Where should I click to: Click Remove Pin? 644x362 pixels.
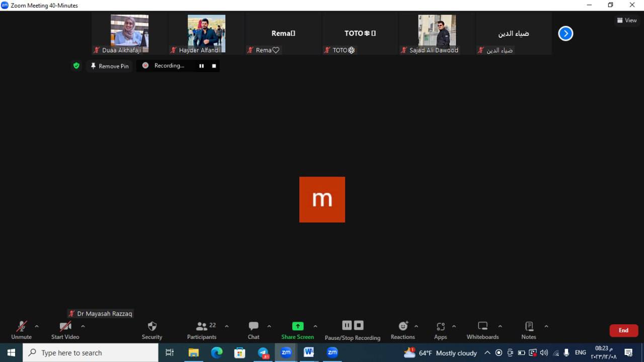coord(109,65)
